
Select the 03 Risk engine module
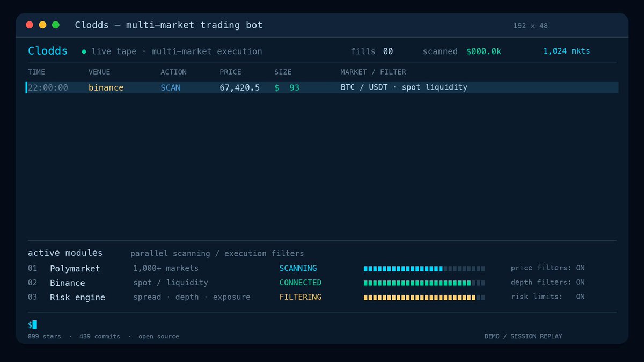(67, 297)
